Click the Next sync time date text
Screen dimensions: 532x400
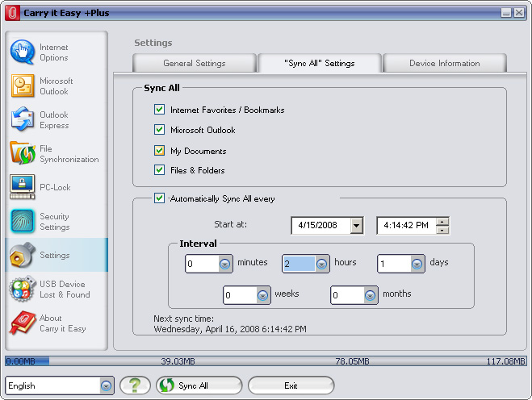230,329
